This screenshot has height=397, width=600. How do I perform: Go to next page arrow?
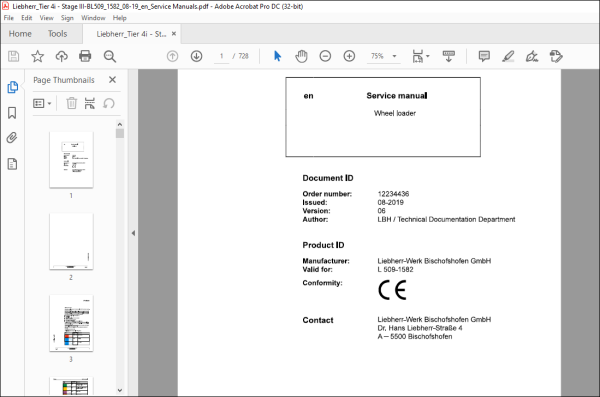click(x=196, y=56)
